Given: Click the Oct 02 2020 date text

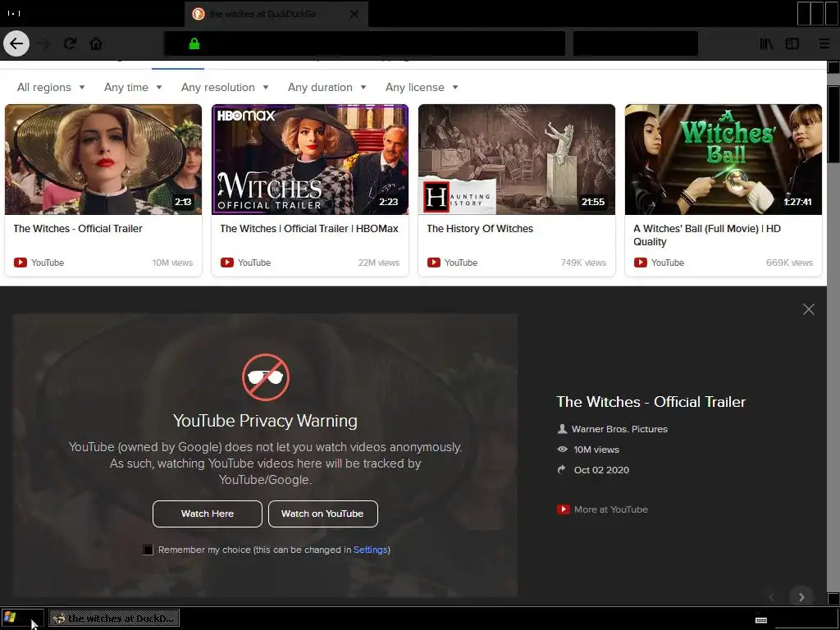Looking at the screenshot, I should (601, 470).
